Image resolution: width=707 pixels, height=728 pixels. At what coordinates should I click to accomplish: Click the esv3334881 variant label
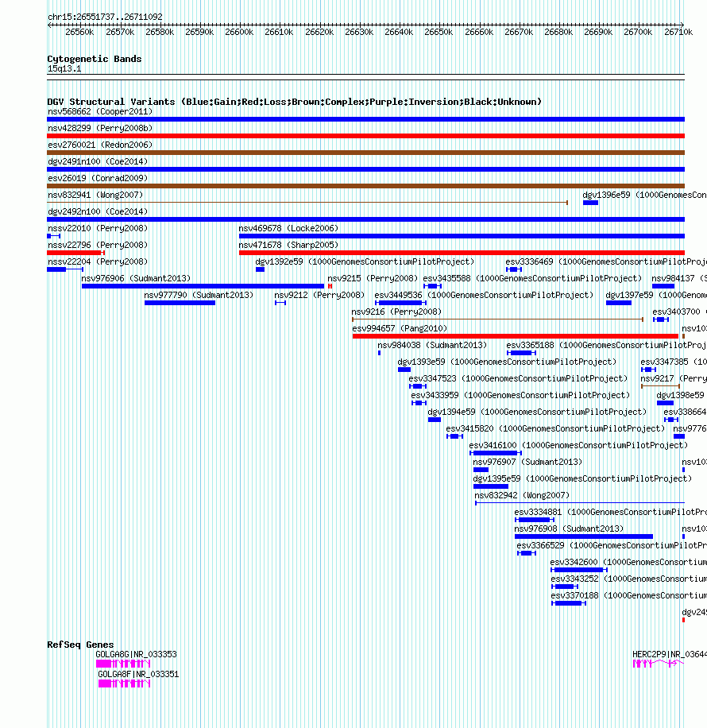pyautogui.click(x=610, y=513)
